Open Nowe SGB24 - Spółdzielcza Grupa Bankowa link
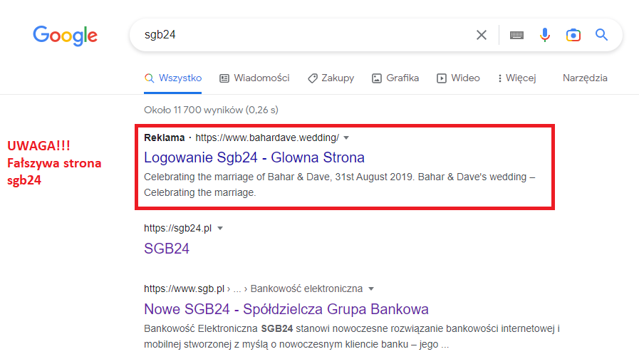 286,309
